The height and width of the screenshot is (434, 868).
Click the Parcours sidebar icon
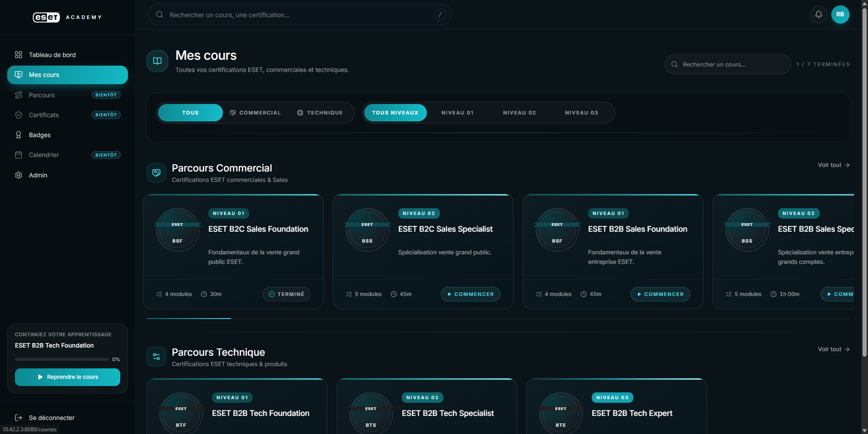19,95
